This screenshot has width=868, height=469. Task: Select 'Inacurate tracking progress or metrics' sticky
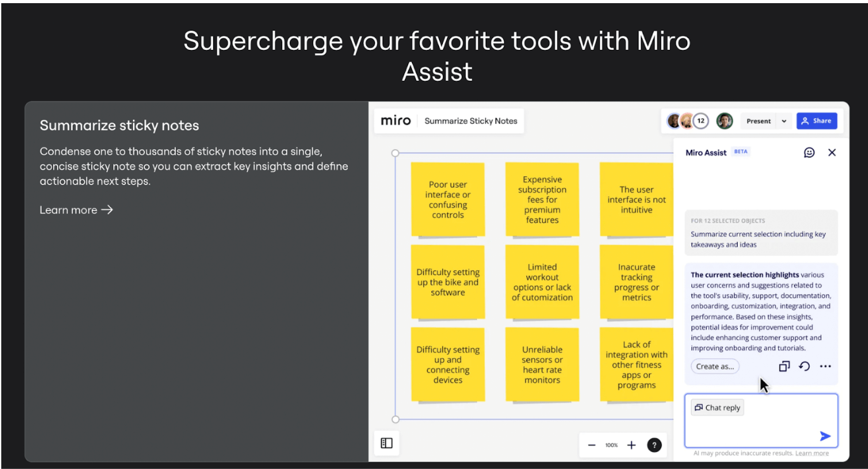(x=636, y=282)
